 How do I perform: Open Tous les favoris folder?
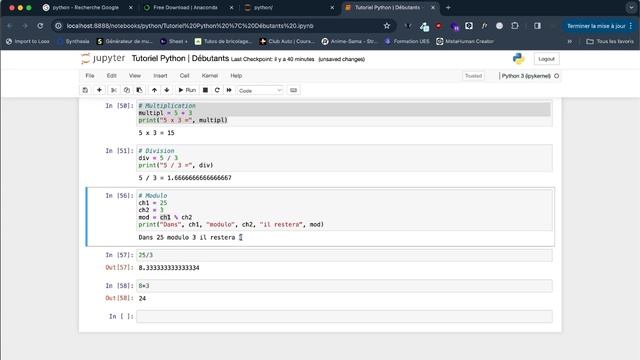pyautogui.click(x=610, y=41)
